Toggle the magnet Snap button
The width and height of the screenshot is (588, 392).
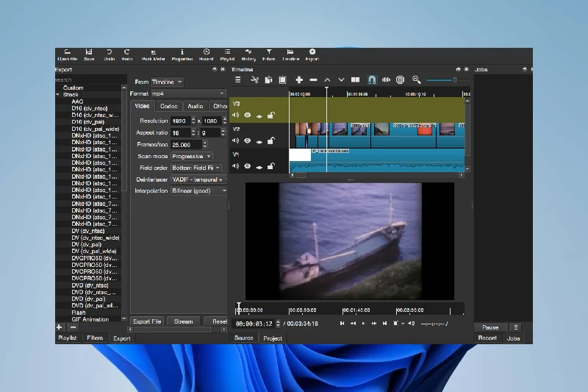[372, 80]
